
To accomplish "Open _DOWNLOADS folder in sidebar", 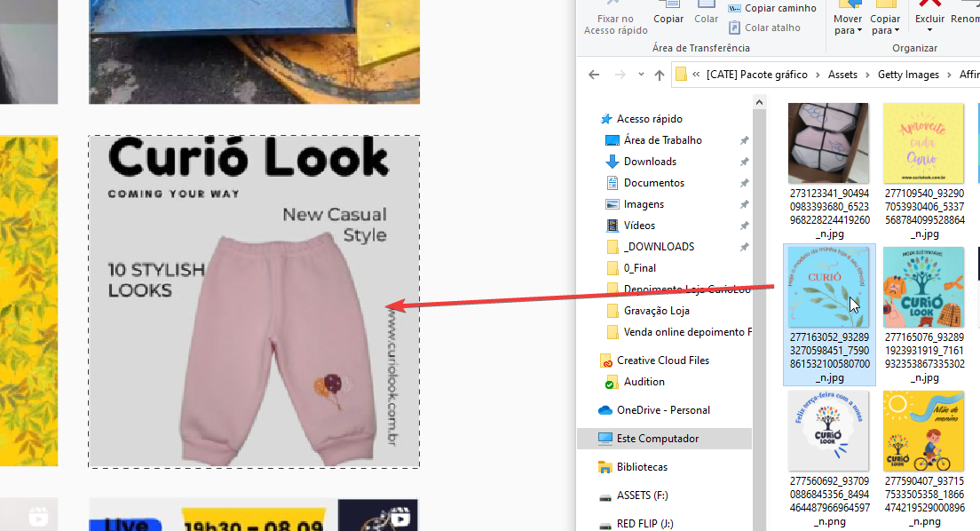I will click(659, 247).
